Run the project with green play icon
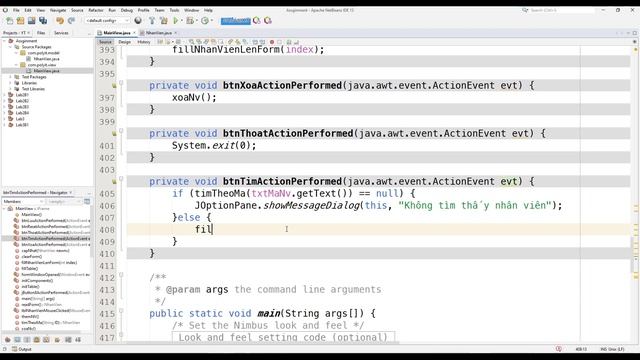 pos(176,20)
